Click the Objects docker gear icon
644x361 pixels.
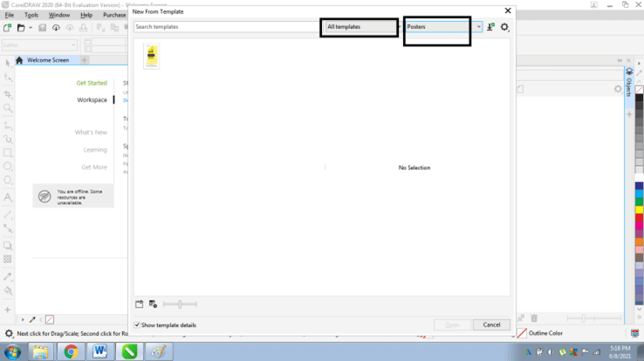(618, 89)
